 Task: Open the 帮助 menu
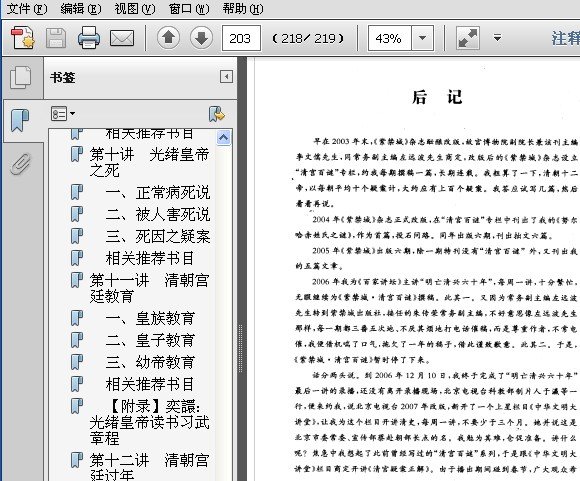pyautogui.click(x=243, y=8)
